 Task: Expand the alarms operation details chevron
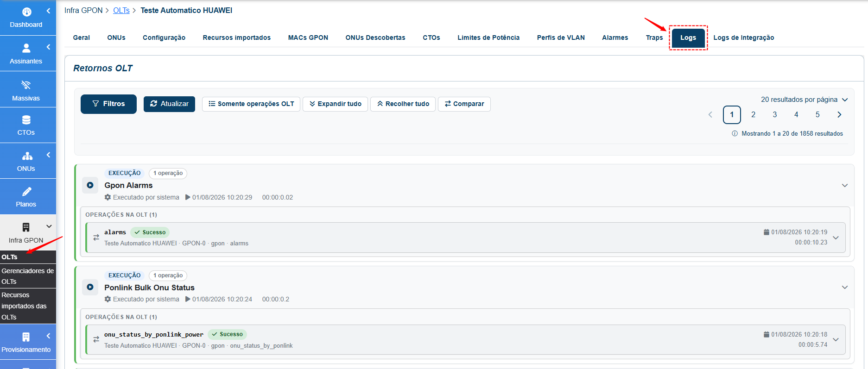pos(836,238)
